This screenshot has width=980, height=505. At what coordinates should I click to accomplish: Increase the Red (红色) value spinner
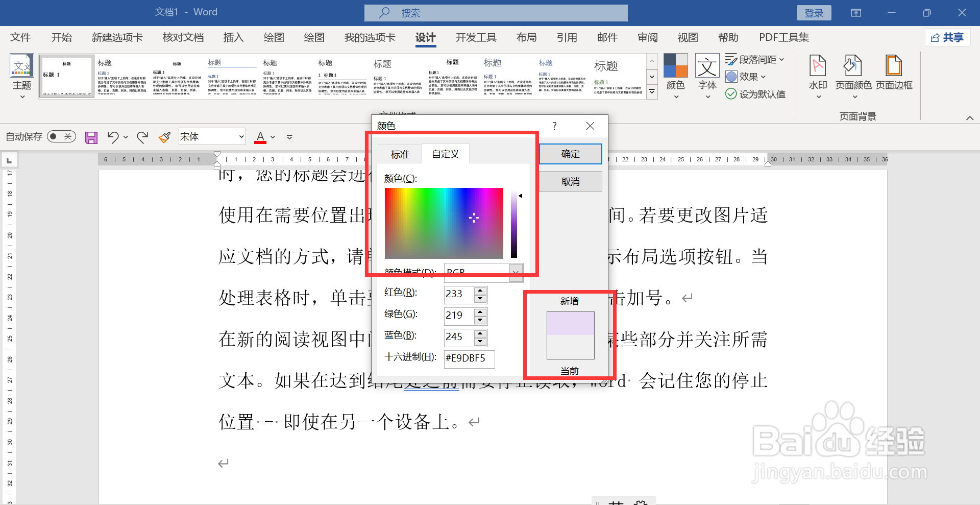480,291
